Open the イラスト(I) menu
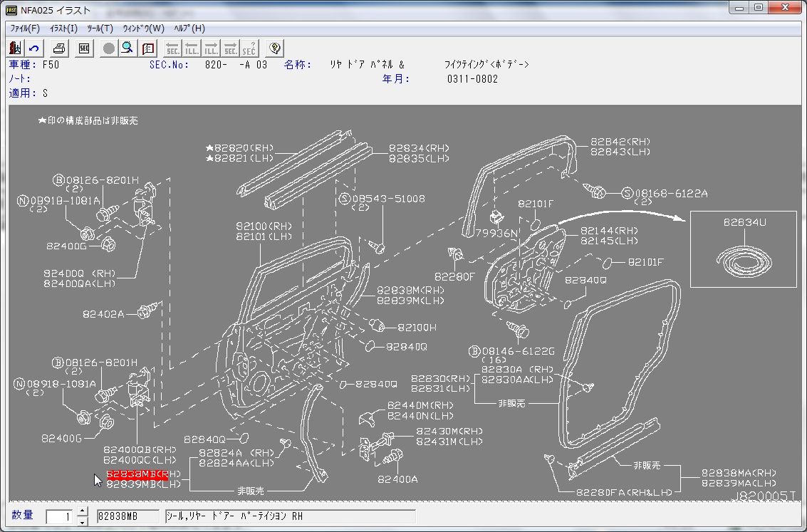The height and width of the screenshot is (532, 807). (63, 28)
